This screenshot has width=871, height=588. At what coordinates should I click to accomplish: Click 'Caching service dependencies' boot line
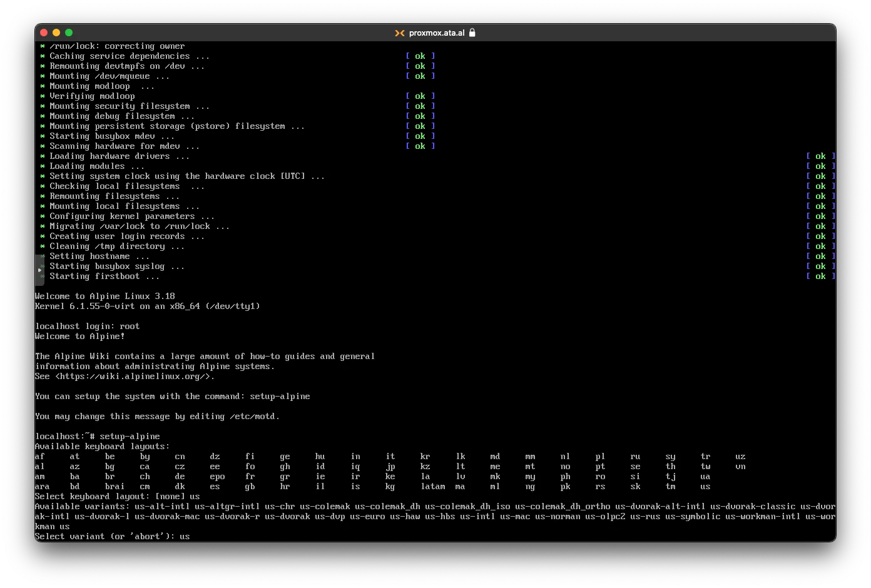[125, 56]
